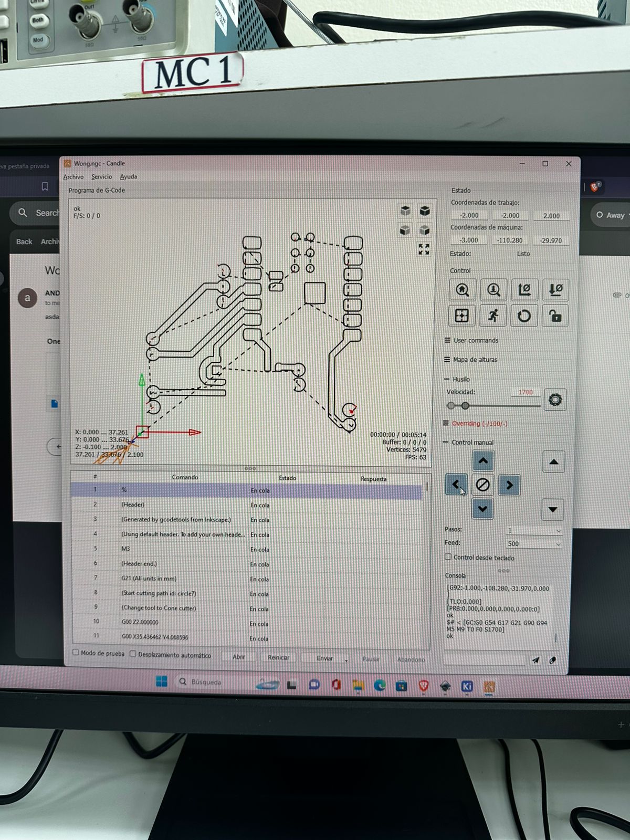This screenshot has width=630, height=840.
Task: Enable Desplazamiento automático checkbox
Action: [x=133, y=654]
